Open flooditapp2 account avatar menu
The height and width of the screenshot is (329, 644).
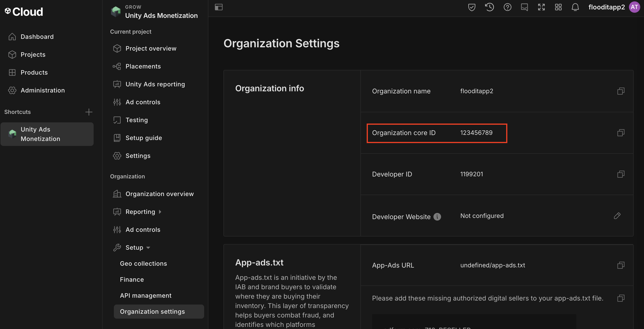[634, 7]
